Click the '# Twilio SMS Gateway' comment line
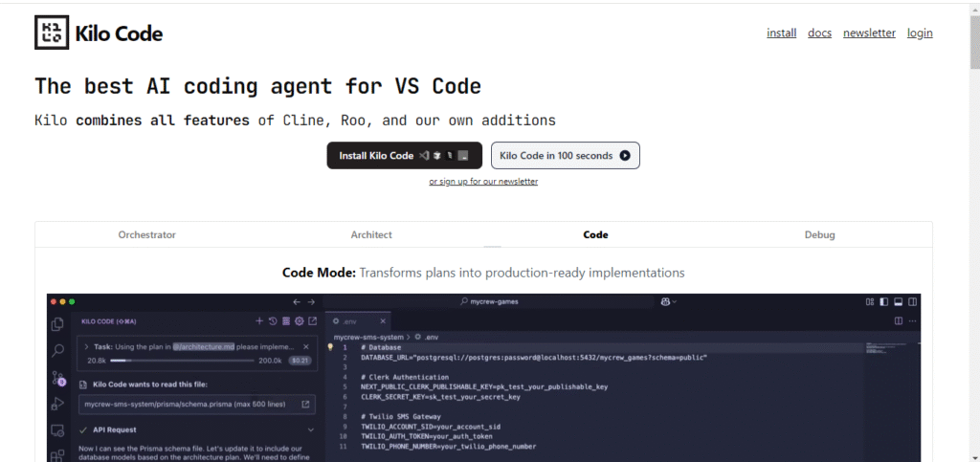The width and height of the screenshot is (980, 462). pyautogui.click(x=401, y=416)
